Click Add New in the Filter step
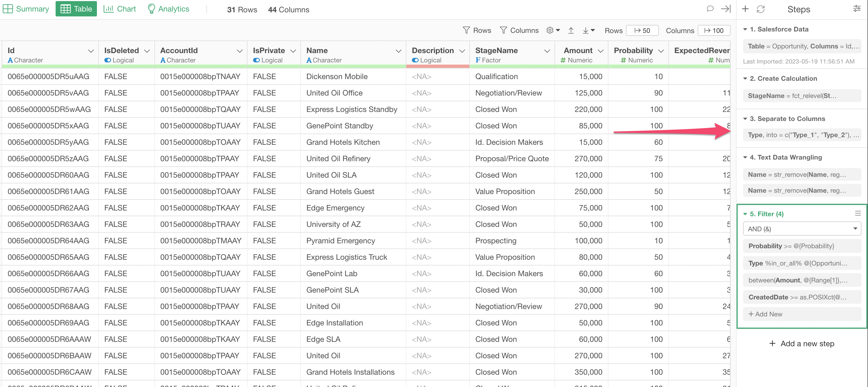 click(765, 314)
